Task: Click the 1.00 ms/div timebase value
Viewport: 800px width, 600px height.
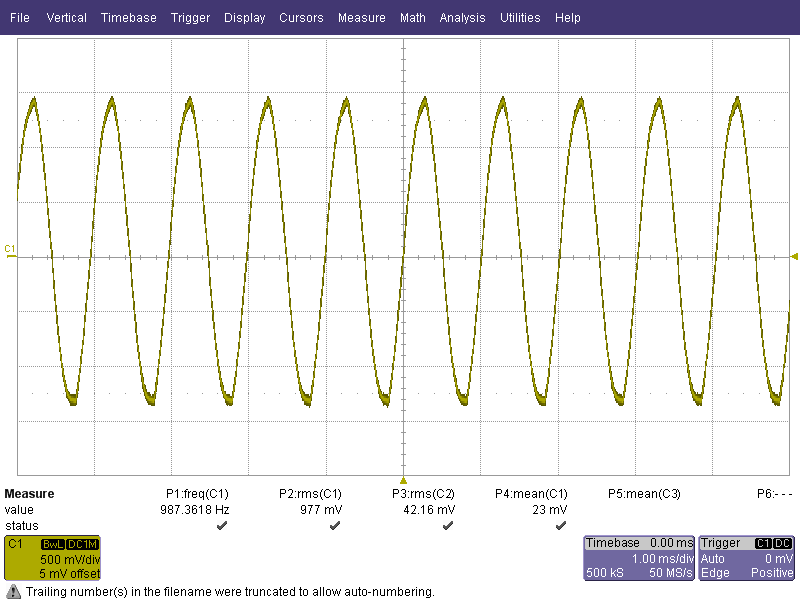Action: click(x=663, y=559)
